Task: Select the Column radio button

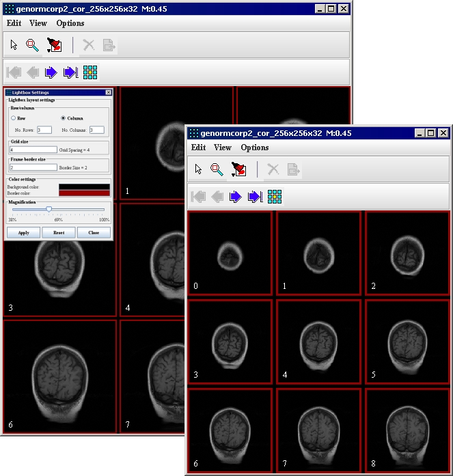Action: tap(63, 118)
